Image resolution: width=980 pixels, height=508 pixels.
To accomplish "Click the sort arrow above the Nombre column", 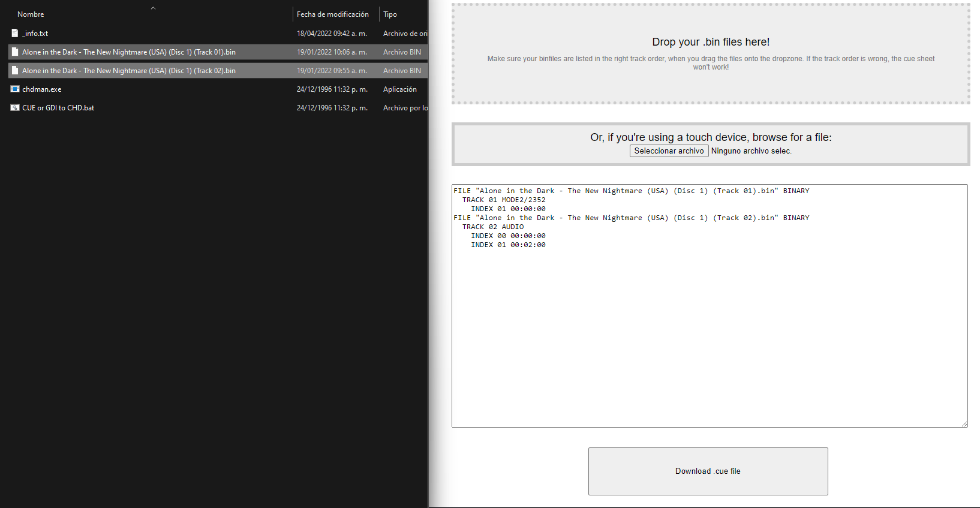I will (x=153, y=8).
